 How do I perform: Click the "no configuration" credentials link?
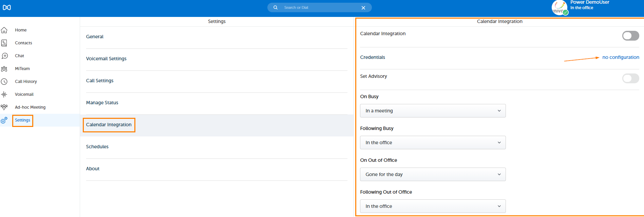[x=621, y=57]
